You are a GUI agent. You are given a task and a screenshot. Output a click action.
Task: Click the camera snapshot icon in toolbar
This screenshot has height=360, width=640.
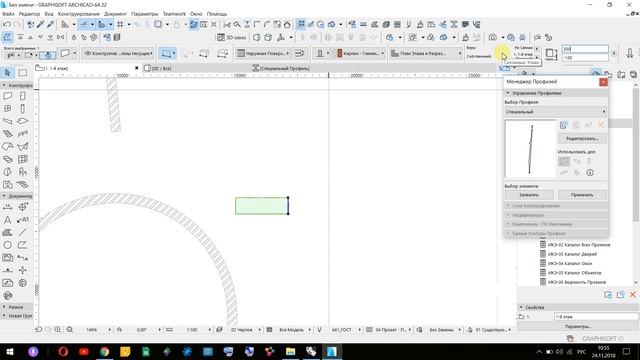point(493,37)
